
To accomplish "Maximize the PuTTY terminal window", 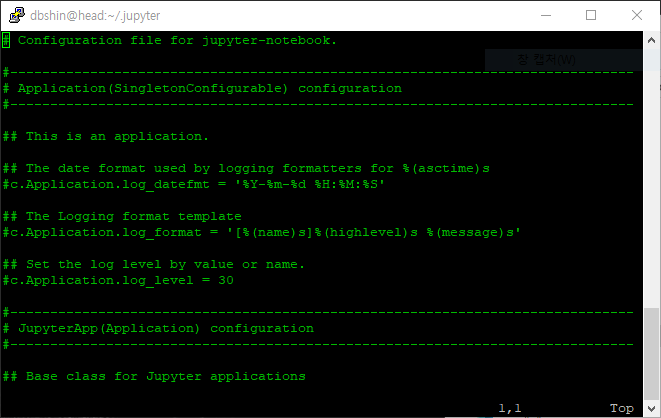I will [x=591, y=15].
